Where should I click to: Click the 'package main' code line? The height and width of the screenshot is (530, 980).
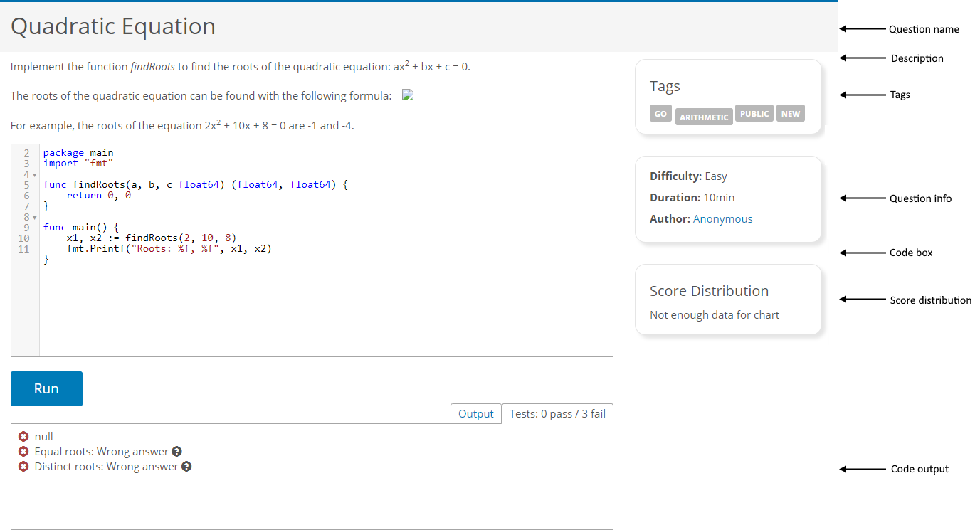[78, 153]
